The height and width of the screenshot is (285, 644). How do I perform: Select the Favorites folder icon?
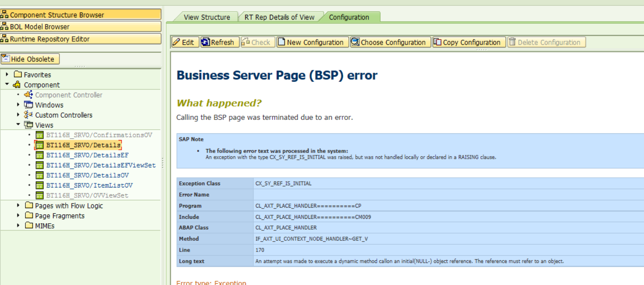point(18,74)
